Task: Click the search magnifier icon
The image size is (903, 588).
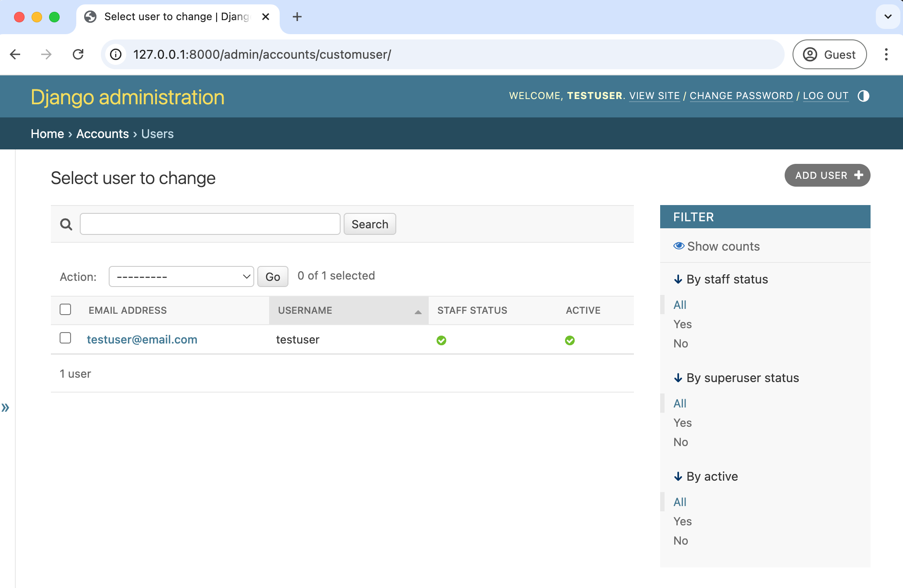Action: pos(66,224)
